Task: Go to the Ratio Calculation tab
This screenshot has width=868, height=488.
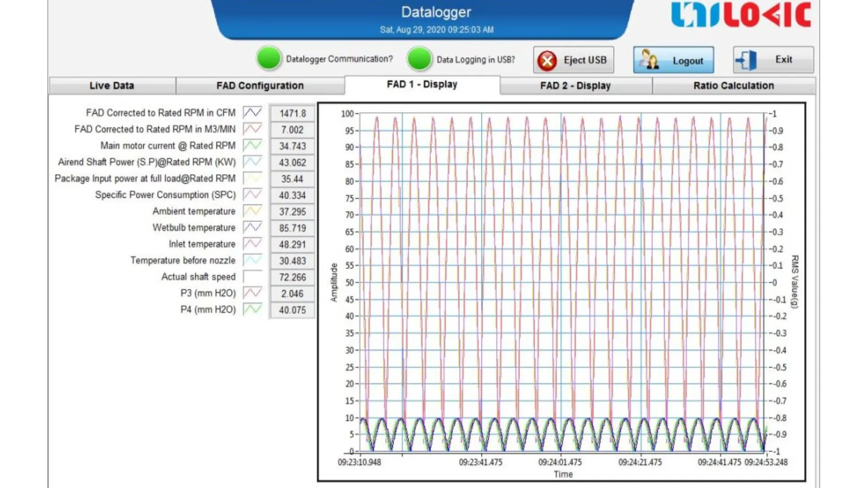Action: (x=733, y=86)
